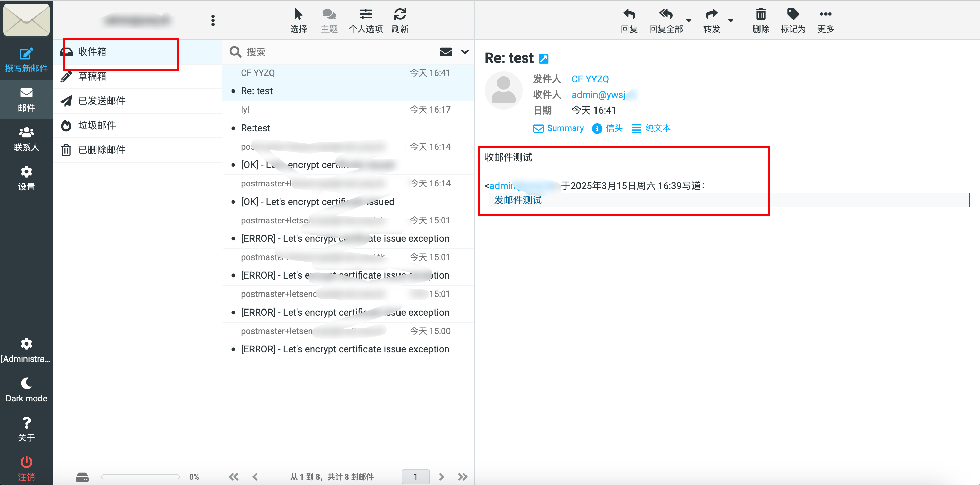
Task: Click the logout power icon
Action: click(x=26, y=462)
